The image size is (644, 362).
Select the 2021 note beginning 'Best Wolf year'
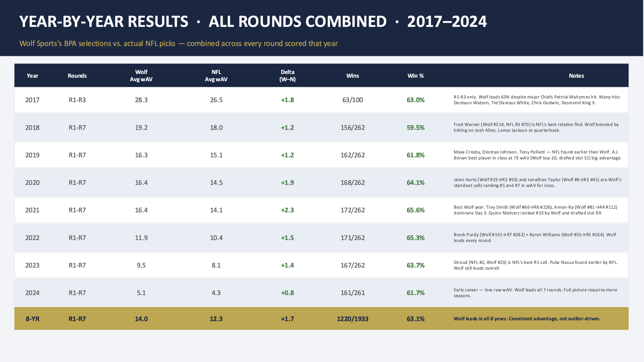[535, 210]
